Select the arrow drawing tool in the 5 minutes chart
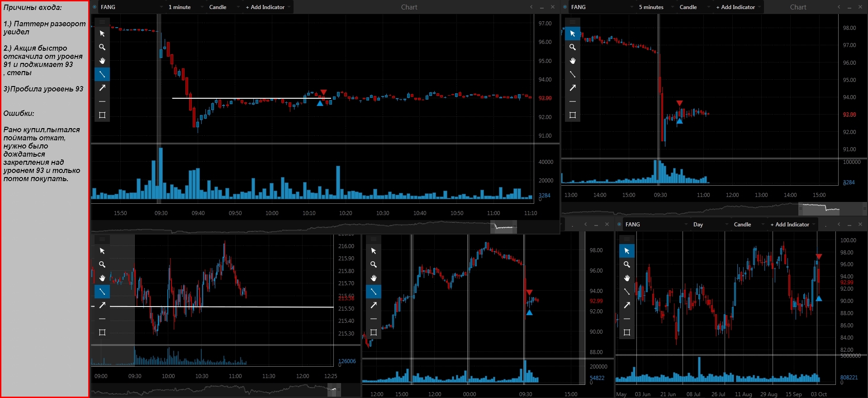The image size is (868, 398). point(573,88)
